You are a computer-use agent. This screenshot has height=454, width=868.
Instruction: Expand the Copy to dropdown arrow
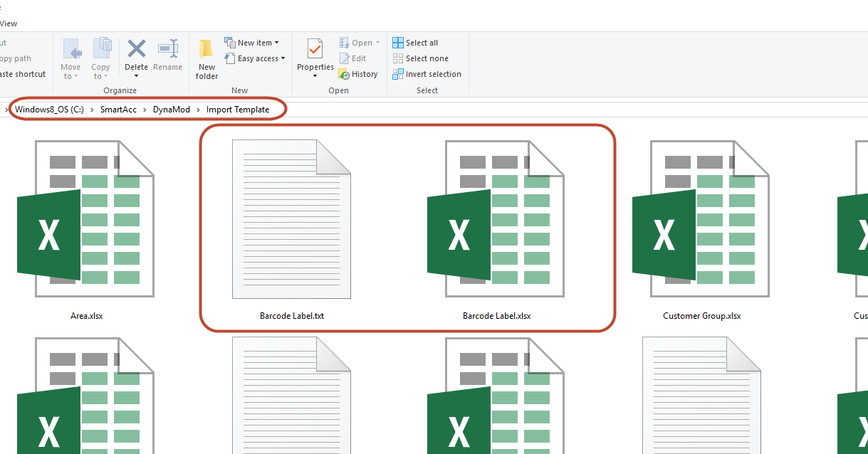coord(105,77)
